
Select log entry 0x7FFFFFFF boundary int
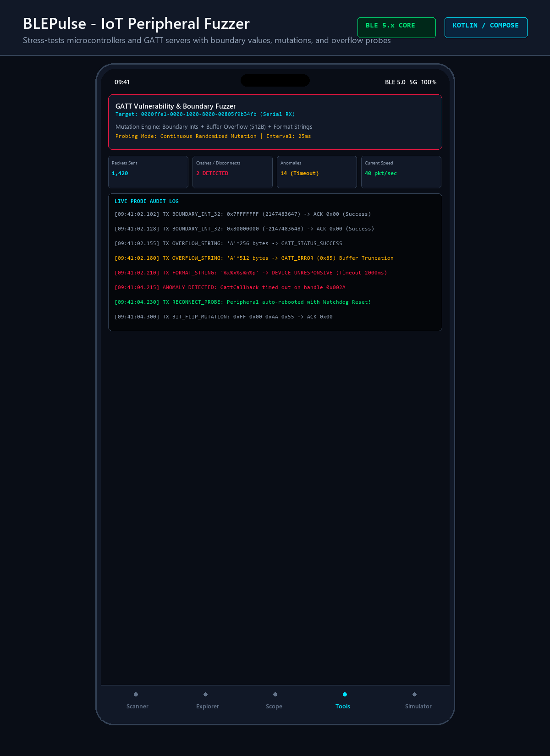pos(243,214)
